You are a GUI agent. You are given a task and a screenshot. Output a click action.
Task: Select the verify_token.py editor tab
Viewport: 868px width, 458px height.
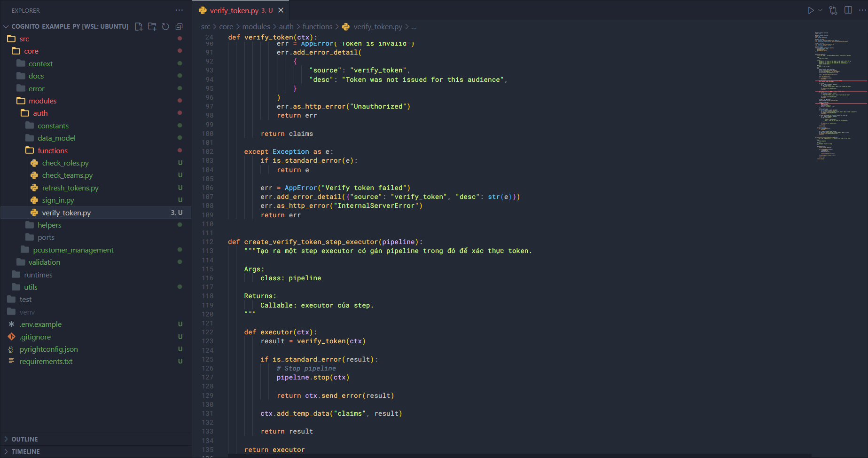coord(234,10)
